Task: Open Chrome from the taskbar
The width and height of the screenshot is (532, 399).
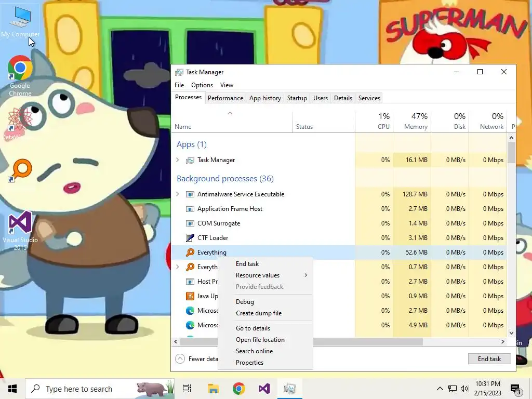Action: point(239,389)
